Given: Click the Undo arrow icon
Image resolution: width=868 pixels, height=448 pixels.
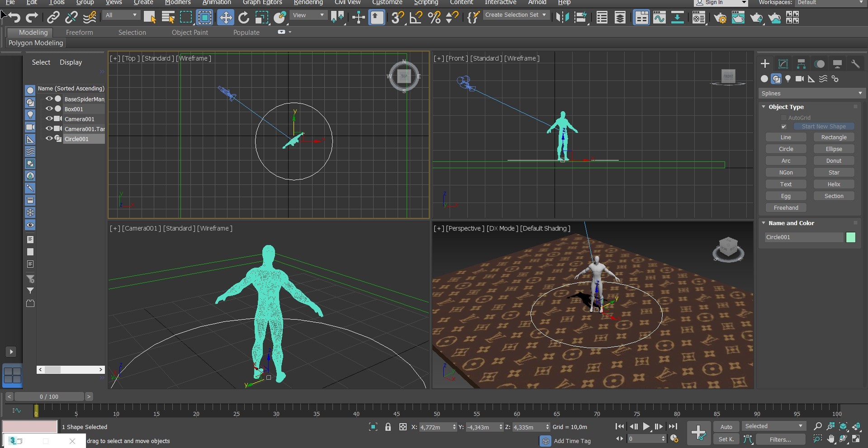Looking at the screenshot, I should (x=14, y=18).
